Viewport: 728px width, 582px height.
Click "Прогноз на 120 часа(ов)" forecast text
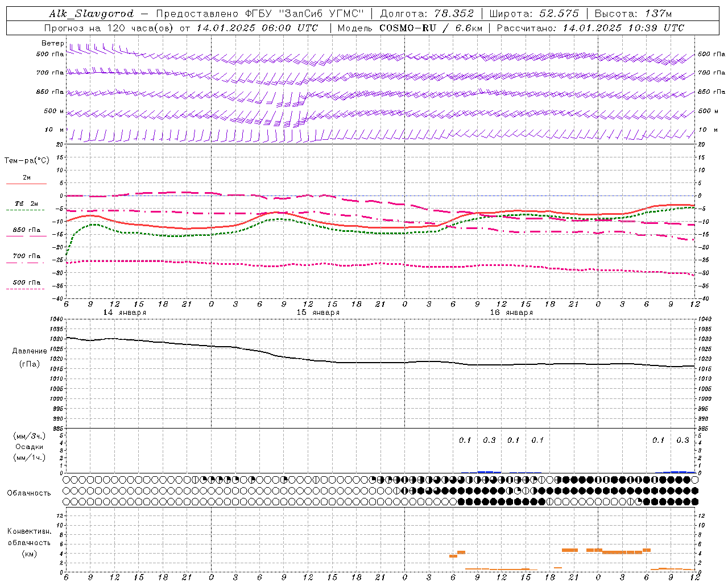(x=109, y=28)
